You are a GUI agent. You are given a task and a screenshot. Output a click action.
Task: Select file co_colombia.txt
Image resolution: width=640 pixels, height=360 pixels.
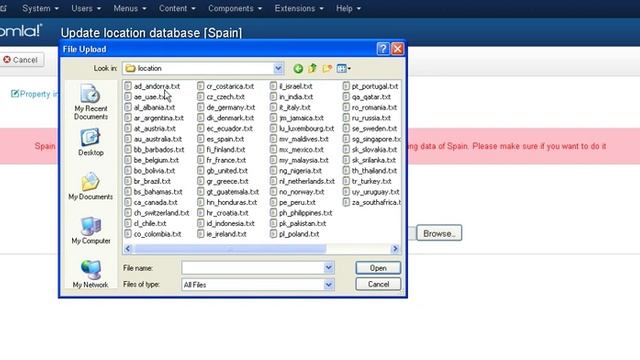(x=153, y=234)
